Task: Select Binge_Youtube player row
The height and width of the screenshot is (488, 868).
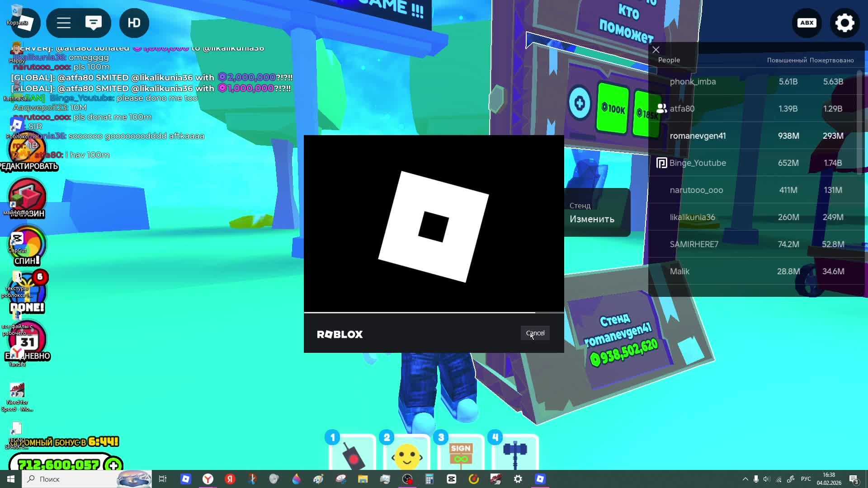Action: 697,163
